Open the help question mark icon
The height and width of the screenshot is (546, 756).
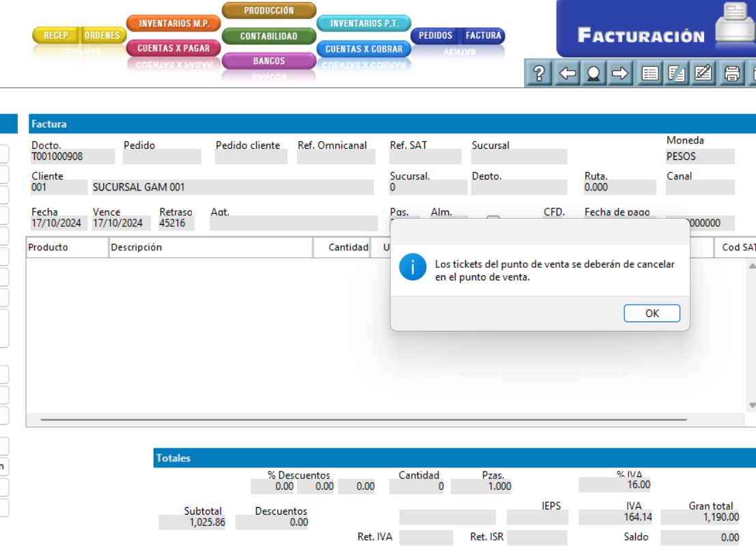pyautogui.click(x=539, y=73)
